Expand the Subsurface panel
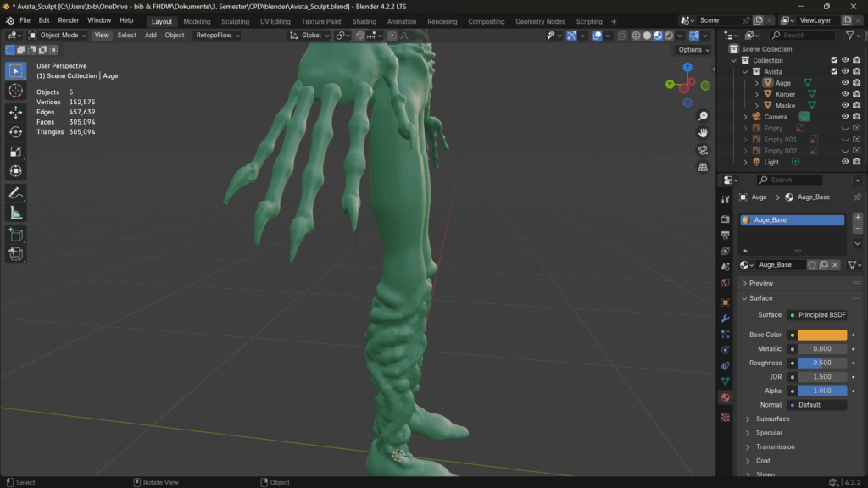Screen dimensions: 868x488 771,419
